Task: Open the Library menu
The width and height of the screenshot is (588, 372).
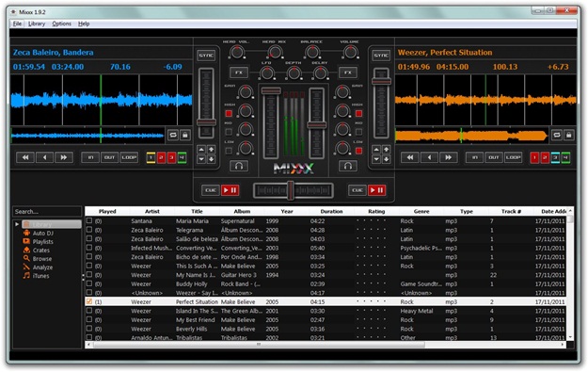Action: point(37,24)
